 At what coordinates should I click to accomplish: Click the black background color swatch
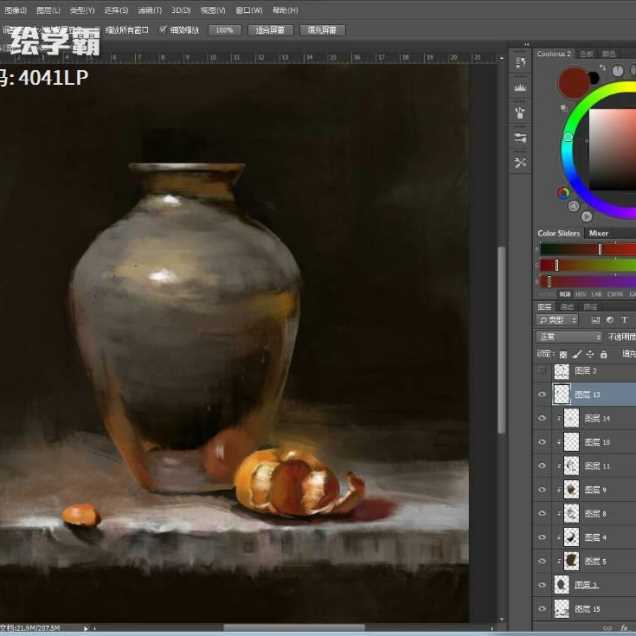point(593,78)
